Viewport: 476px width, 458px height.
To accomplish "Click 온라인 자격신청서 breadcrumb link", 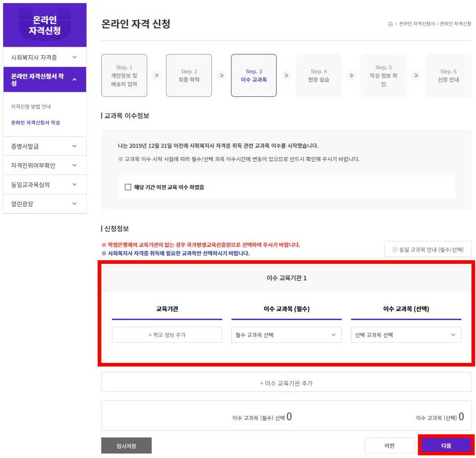I will 417,24.
